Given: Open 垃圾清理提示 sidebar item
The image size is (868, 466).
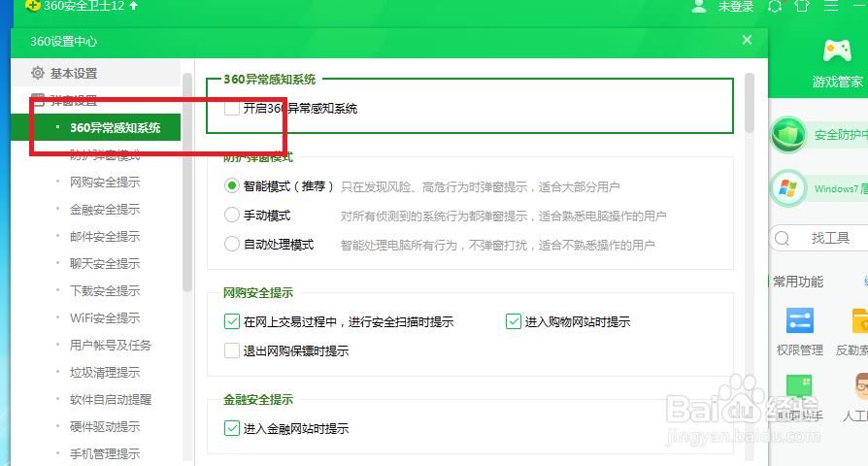Looking at the screenshot, I should pyautogui.click(x=105, y=372).
